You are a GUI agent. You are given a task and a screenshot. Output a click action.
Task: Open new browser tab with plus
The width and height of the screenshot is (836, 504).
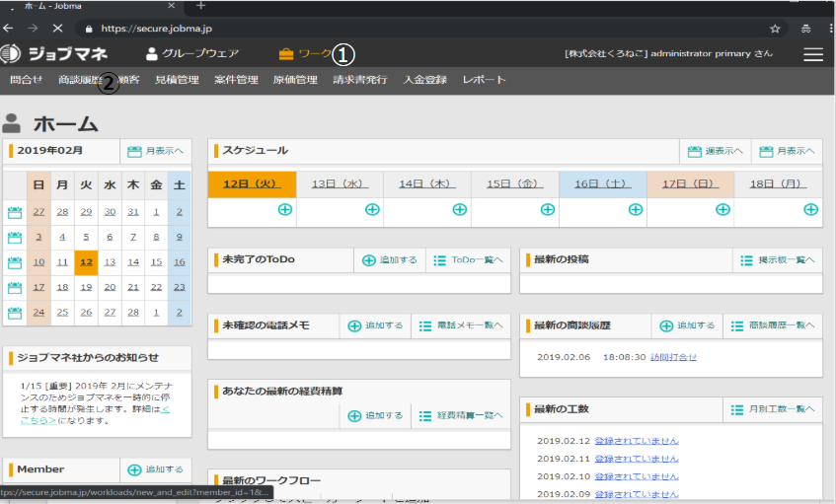(x=201, y=5)
